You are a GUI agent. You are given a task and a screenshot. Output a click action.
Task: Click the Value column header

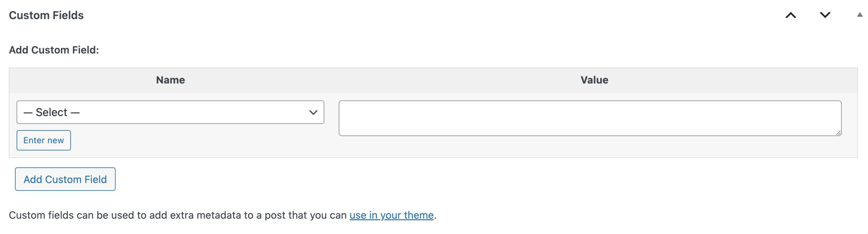(x=594, y=80)
